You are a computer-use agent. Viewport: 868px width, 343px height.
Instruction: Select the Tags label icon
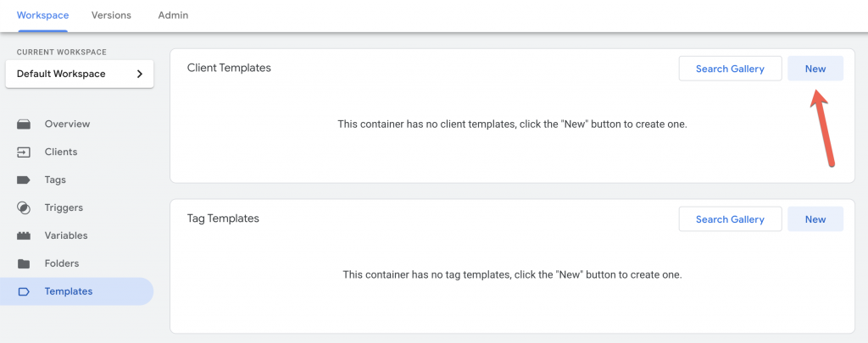point(24,180)
